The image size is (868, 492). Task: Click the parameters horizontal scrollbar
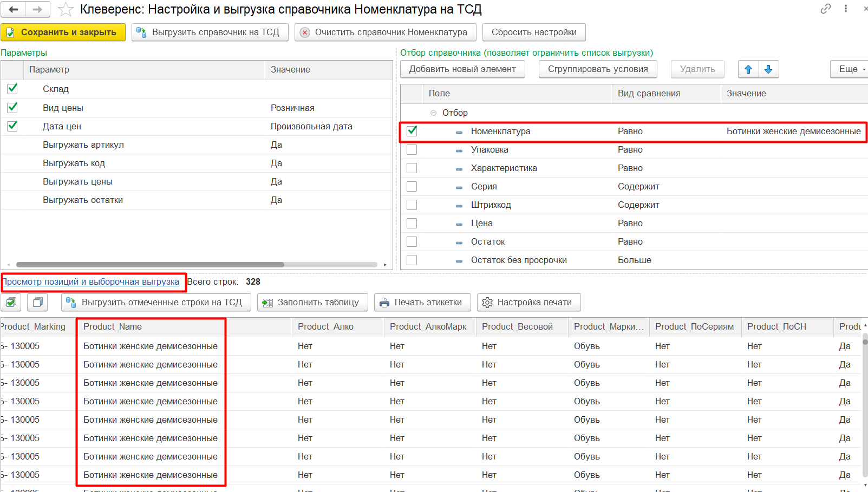150,265
